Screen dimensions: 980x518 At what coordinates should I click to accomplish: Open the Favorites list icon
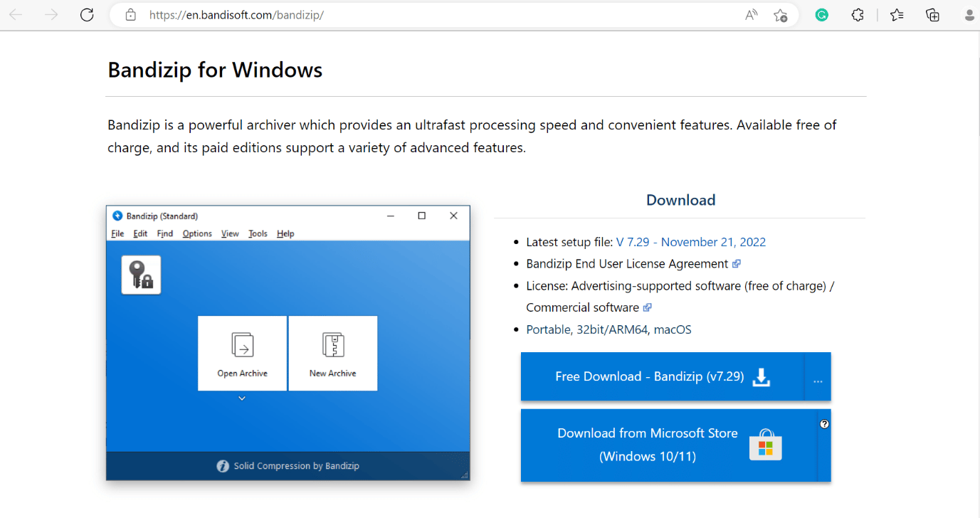897,15
